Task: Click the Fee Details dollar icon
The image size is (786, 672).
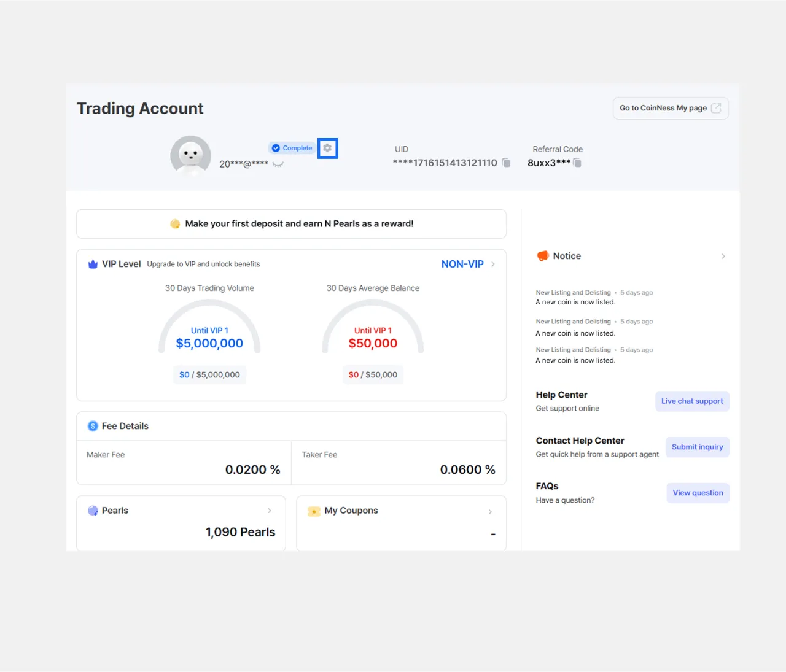Action: (93, 426)
